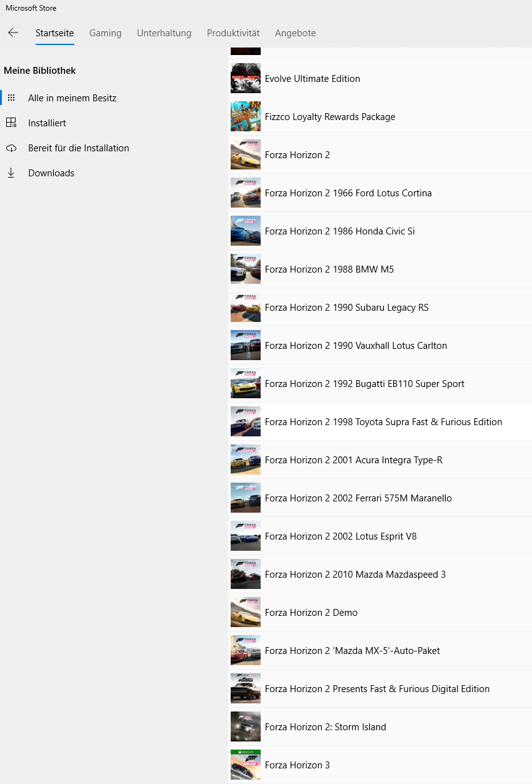Viewport: 532px width, 784px height.
Task: Click the cloud icon for Bereit für die Installation
Action: pyautogui.click(x=11, y=148)
